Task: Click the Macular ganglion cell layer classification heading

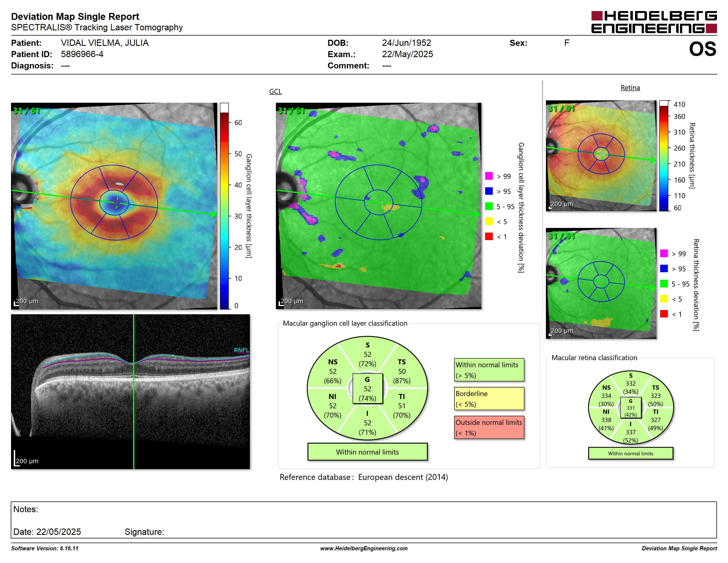Action: click(345, 323)
